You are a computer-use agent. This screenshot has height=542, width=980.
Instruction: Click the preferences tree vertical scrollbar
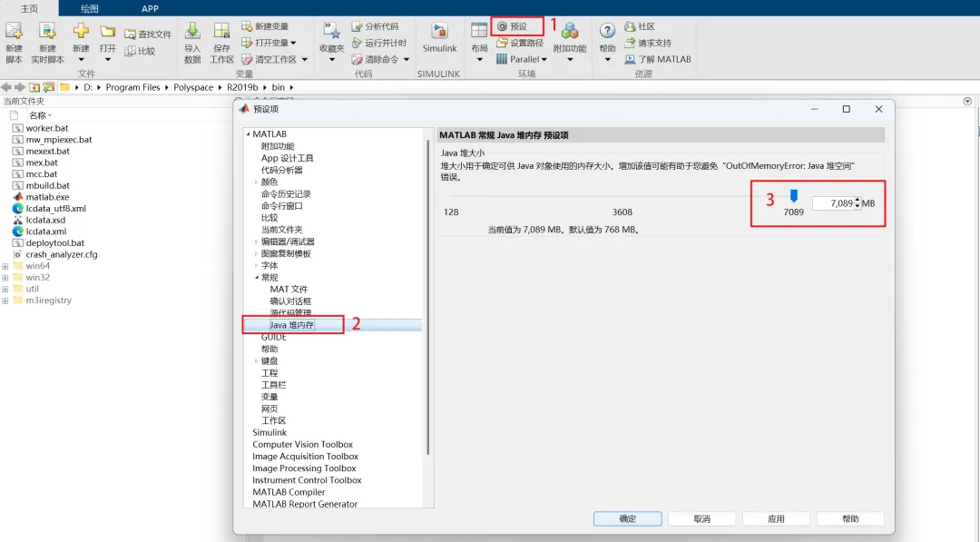coord(428,297)
